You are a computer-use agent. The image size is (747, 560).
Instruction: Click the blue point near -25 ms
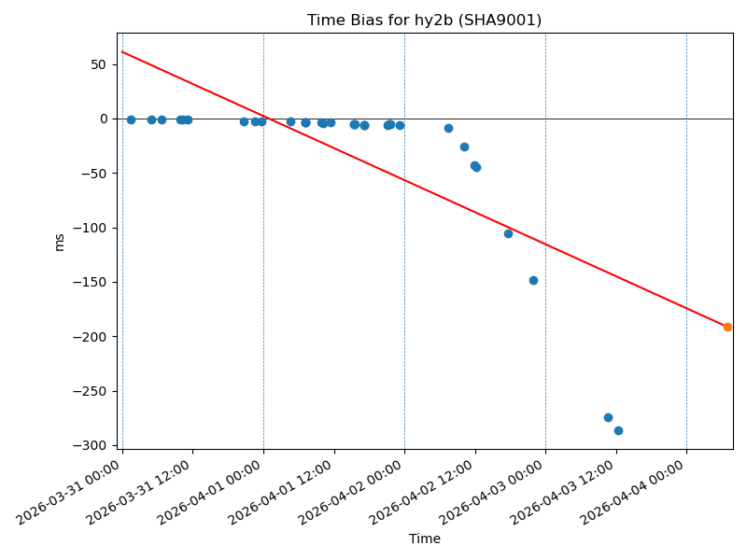tap(464, 147)
